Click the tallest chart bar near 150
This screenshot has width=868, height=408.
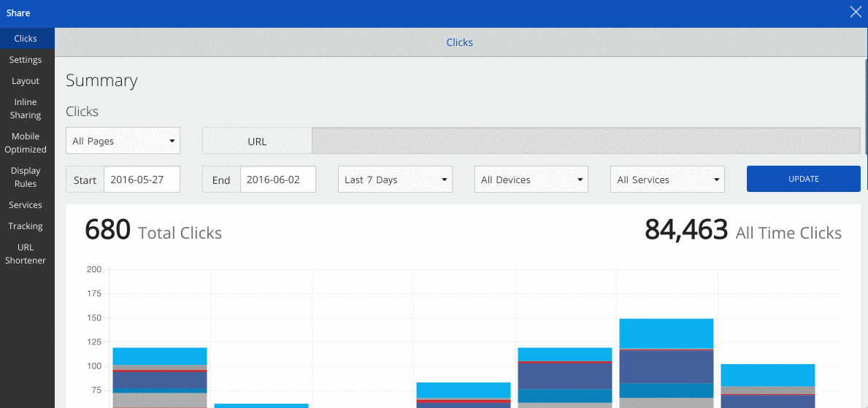666,363
